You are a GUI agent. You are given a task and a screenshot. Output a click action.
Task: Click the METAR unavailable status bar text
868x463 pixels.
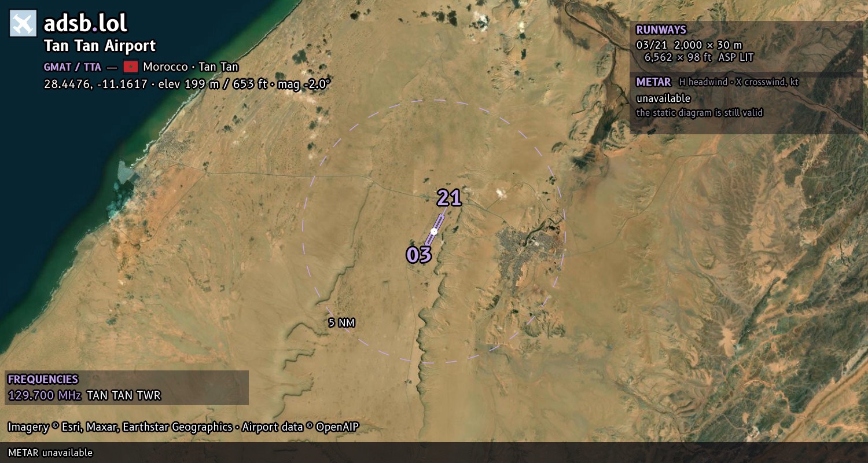[50, 453]
